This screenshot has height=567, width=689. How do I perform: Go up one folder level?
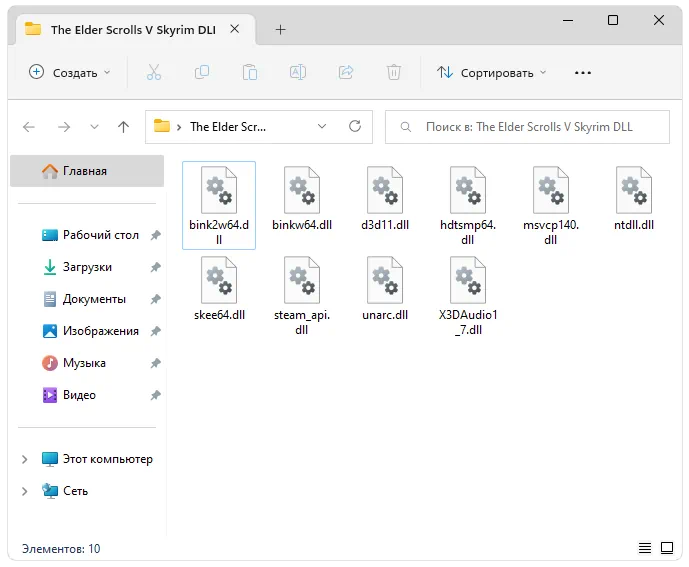[x=123, y=127]
